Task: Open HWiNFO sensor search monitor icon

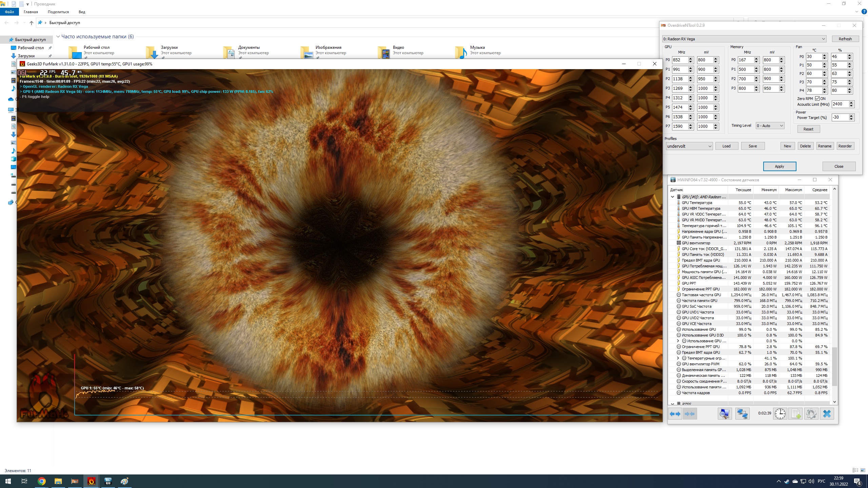Action: pos(725,414)
